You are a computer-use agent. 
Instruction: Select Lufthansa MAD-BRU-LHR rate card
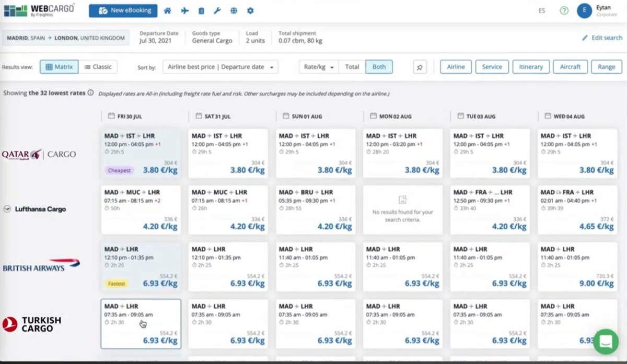point(315,210)
